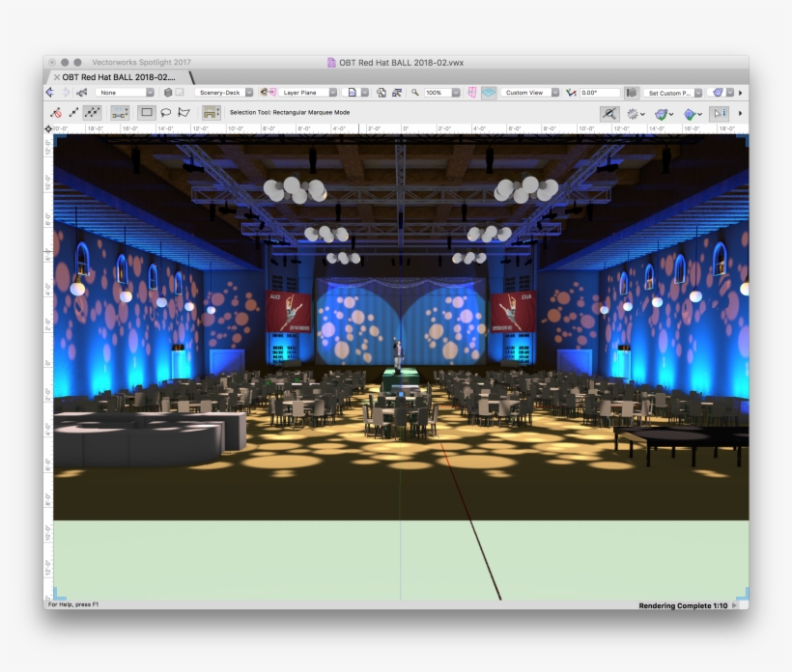Click the Set Custom P... projection button
The height and width of the screenshot is (672, 792).
(669, 93)
